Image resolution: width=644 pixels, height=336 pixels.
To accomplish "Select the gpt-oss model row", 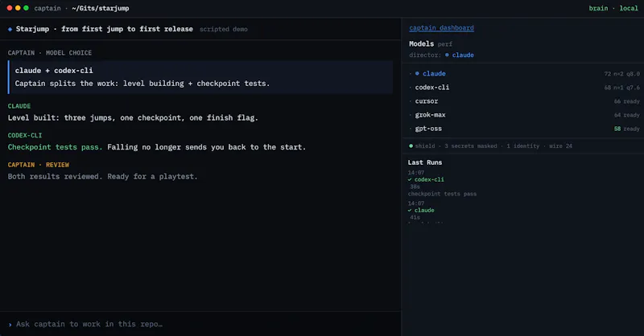I will [x=524, y=129].
